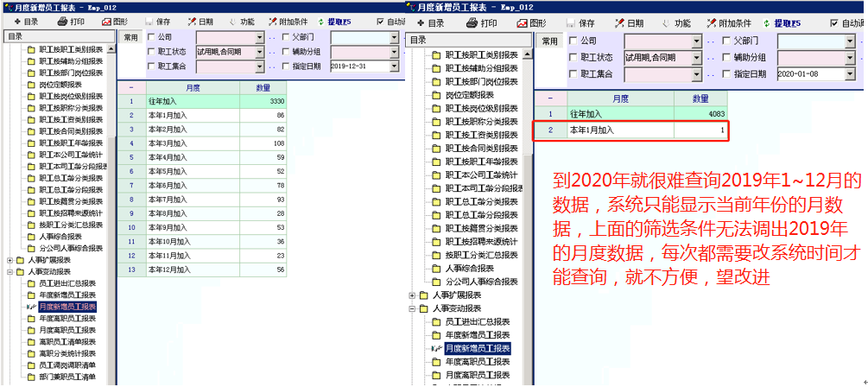Open 职工状态 dropdown in left window
Viewport: 868px width, 387px height.
(259, 52)
